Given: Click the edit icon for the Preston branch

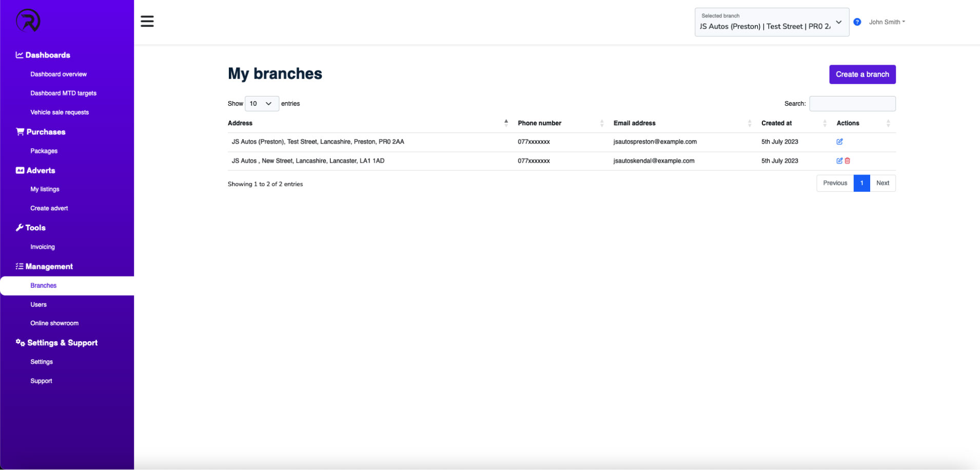Looking at the screenshot, I should coord(840,142).
